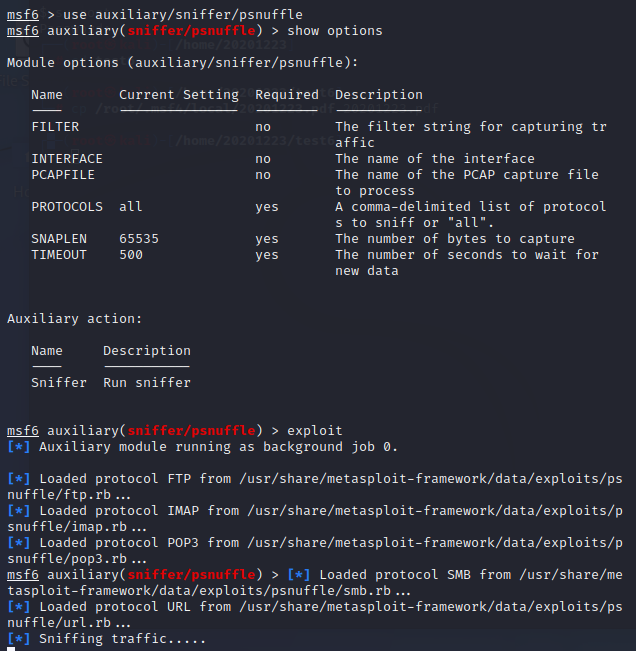Click the INTERFACE option name
The image size is (636, 651).
point(67,159)
